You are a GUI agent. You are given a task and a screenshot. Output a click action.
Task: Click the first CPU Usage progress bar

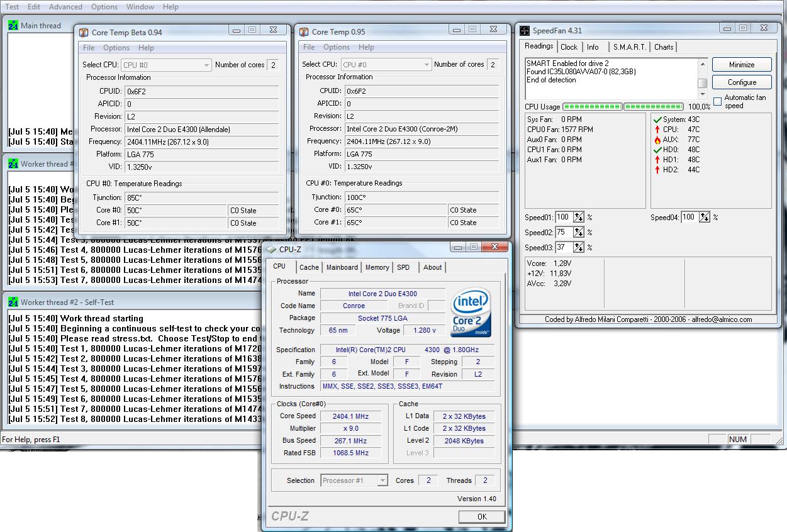point(592,107)
